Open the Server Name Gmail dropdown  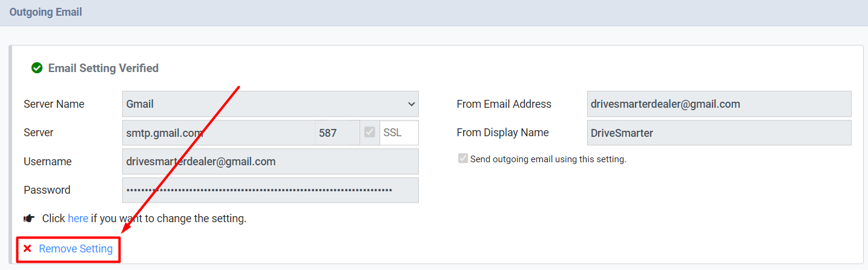click(271, 104)
